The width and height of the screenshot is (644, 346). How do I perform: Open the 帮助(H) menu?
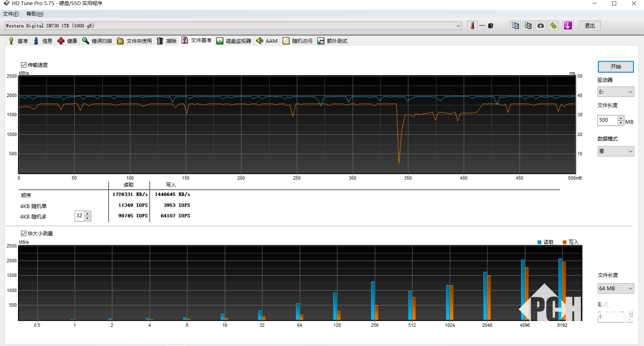[x=35, y=14]
